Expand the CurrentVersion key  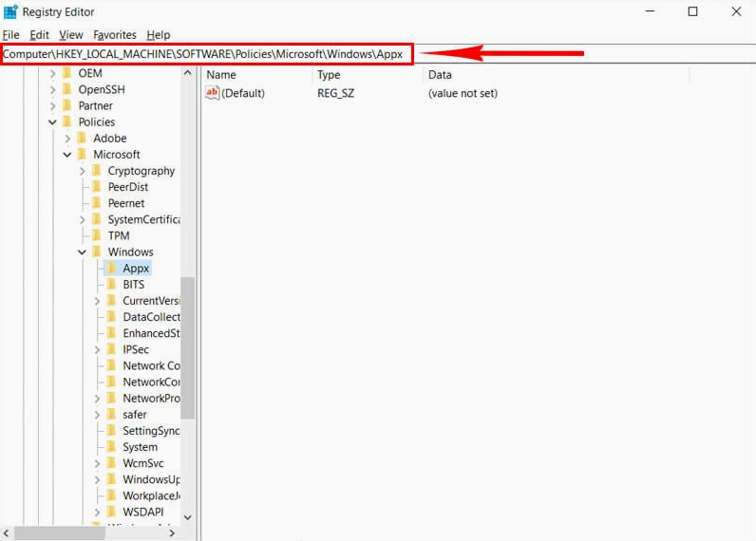97,301
